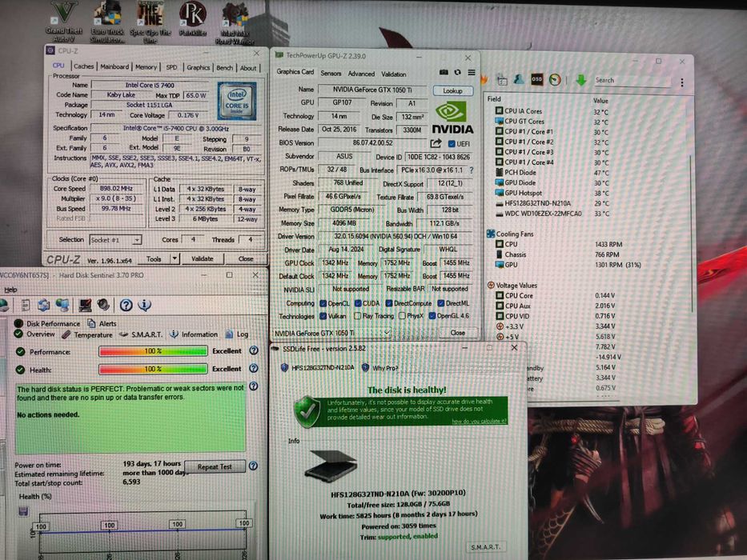Click S.M.A.R.T. button in SSDLife
Viewport: 747px width, 560px height.
[486, 547]
